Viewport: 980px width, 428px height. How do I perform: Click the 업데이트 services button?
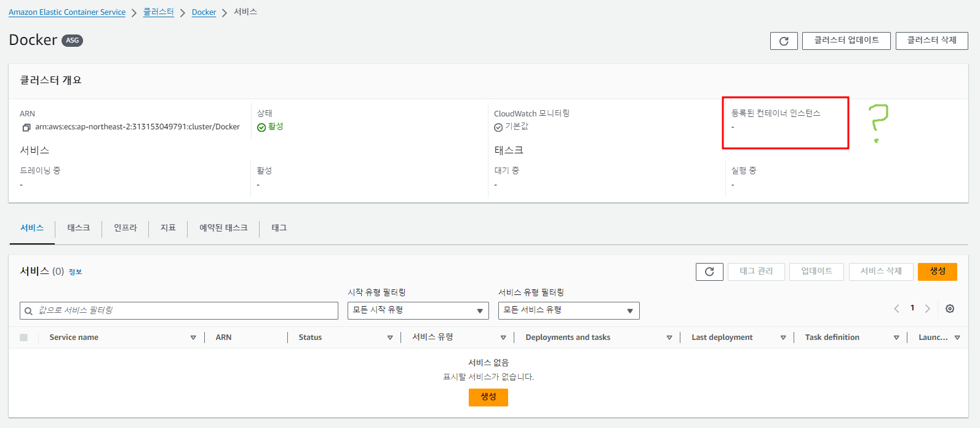[x=817, y=272]
